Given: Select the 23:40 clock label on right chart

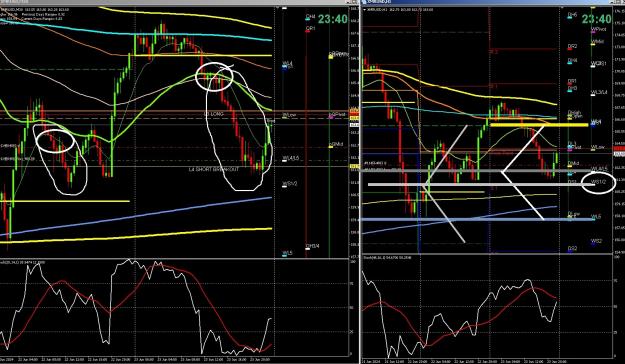Looking at the screenshot, I should coord(596,19).
